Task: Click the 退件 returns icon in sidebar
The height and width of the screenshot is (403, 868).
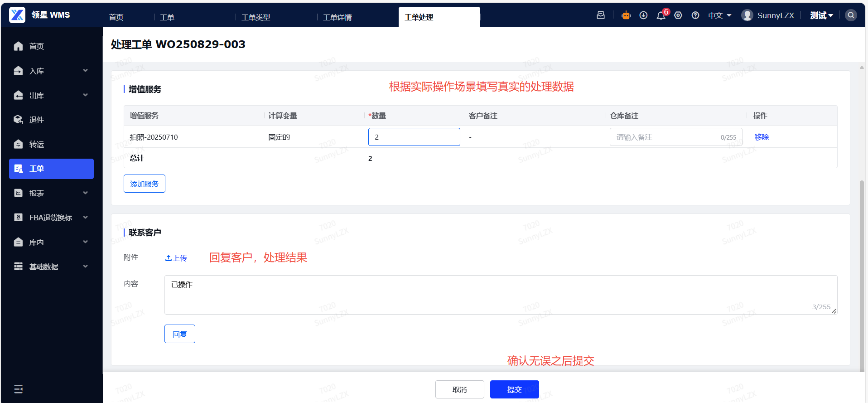Action: 18,120
